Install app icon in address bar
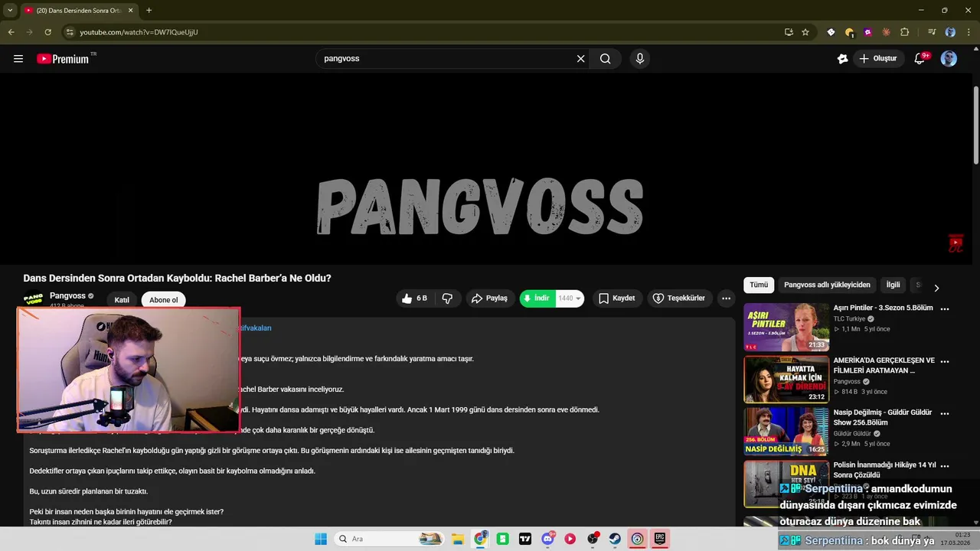980x551 pixels. 789,32
